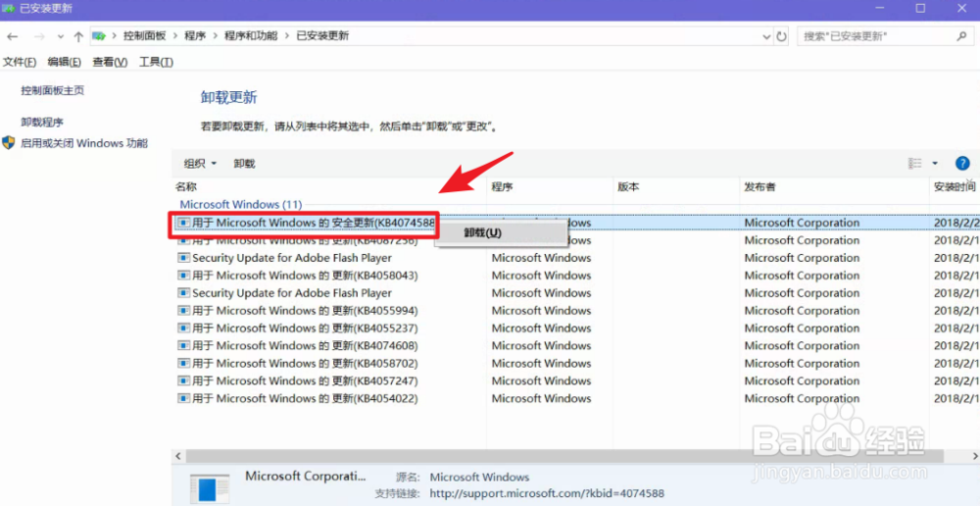Expand chevron after 控制面板 breadcrumb

175,36
